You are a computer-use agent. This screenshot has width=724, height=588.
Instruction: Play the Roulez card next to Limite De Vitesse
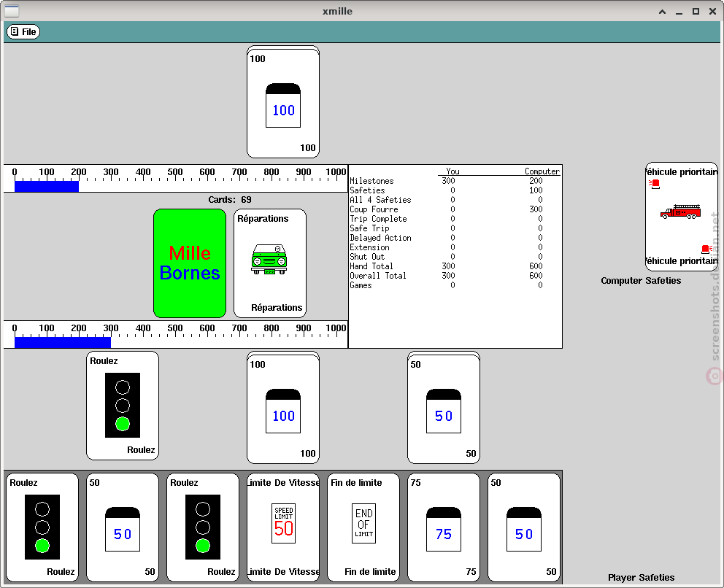tap(203, 527)
